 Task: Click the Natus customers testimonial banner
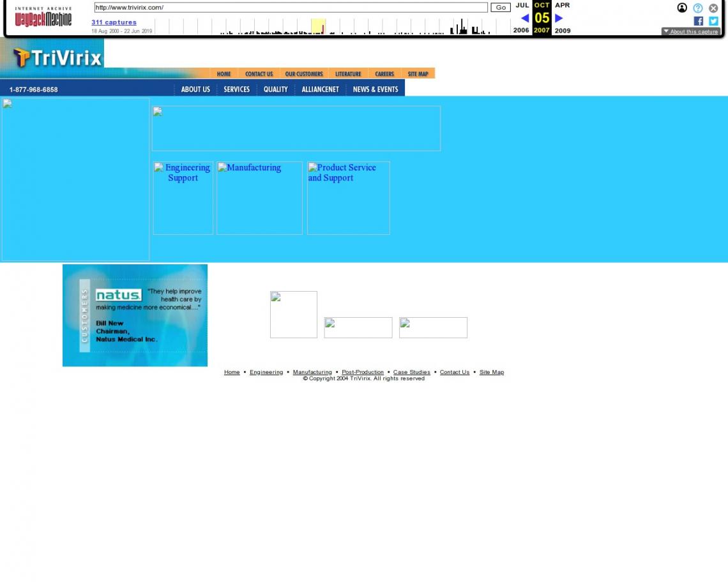135,315
